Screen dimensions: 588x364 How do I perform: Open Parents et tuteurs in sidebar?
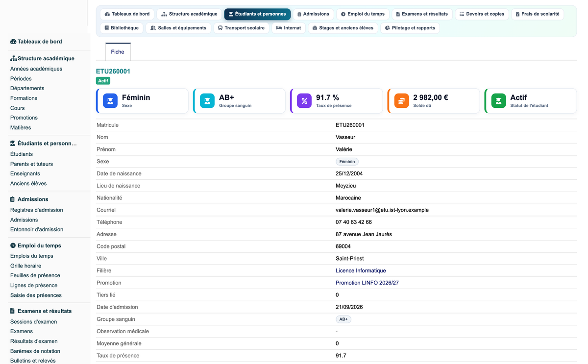32,164
